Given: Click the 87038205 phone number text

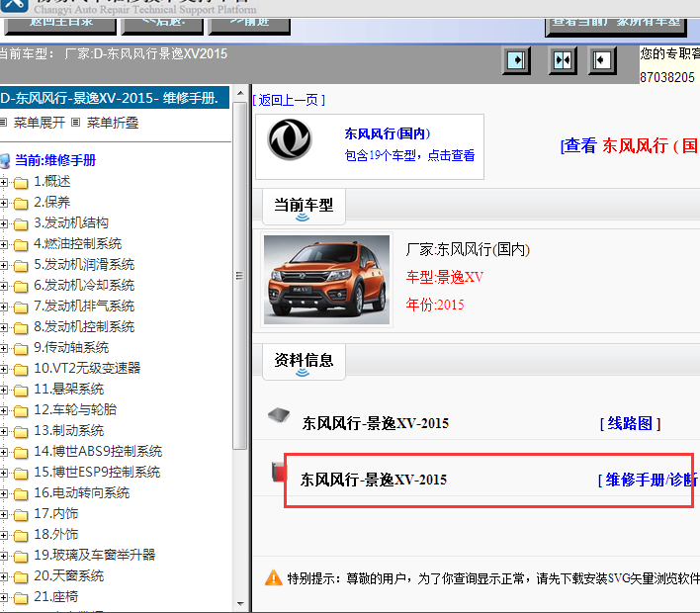Looking at the screenshot, I should [x=667, y=77].
